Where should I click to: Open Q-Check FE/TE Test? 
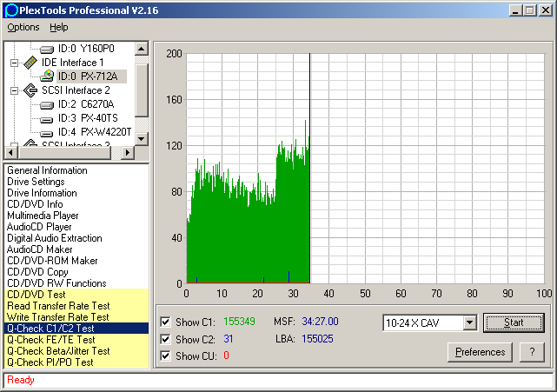(76, 340)
